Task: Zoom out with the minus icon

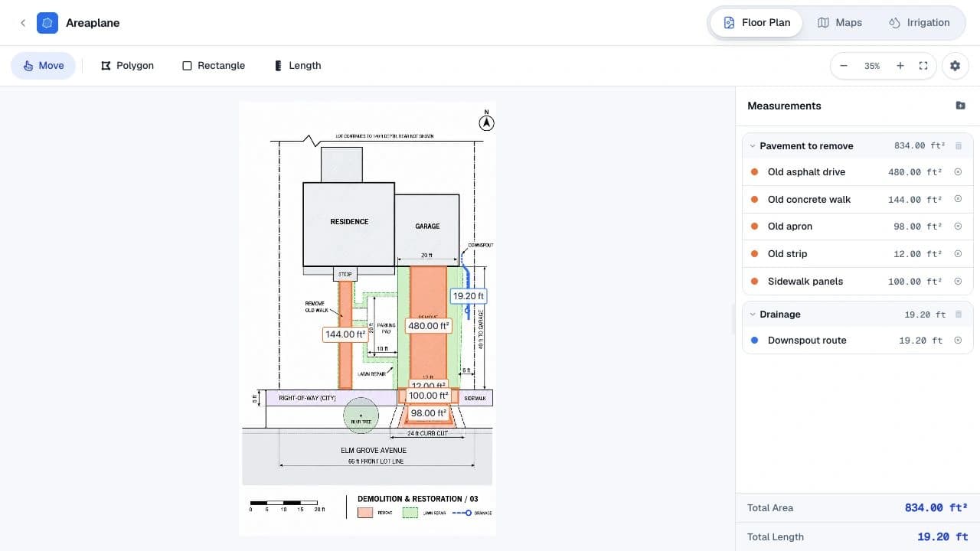Action: (x=844, y=66)
